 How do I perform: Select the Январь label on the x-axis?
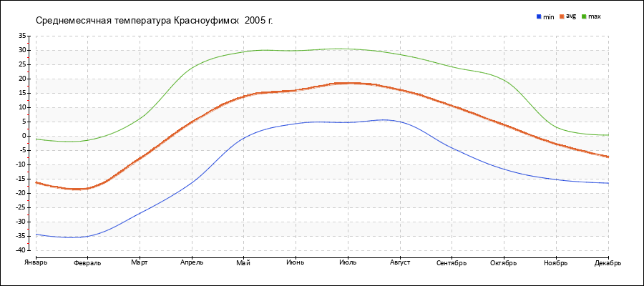(34, 262)
